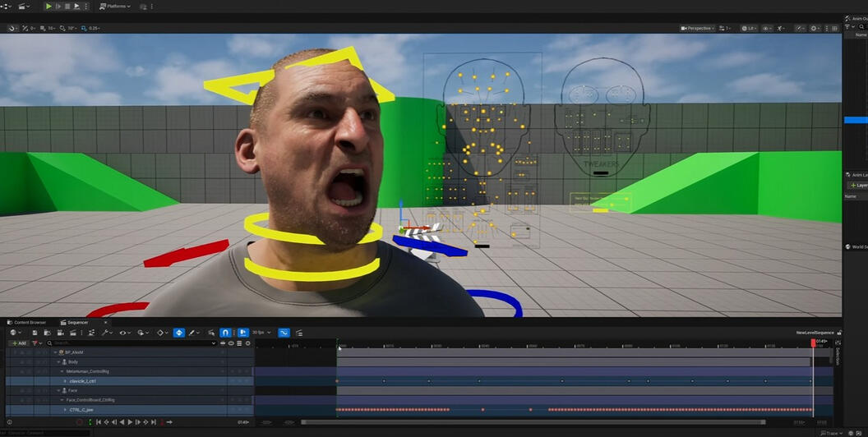Click the pen edit icon in Sequencer toolbar
Screen dimensions: 868x437
click(194, 333)
